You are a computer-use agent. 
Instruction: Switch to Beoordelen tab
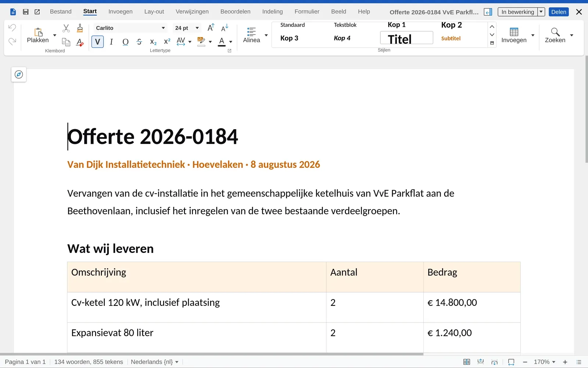(x=236, y=12)
